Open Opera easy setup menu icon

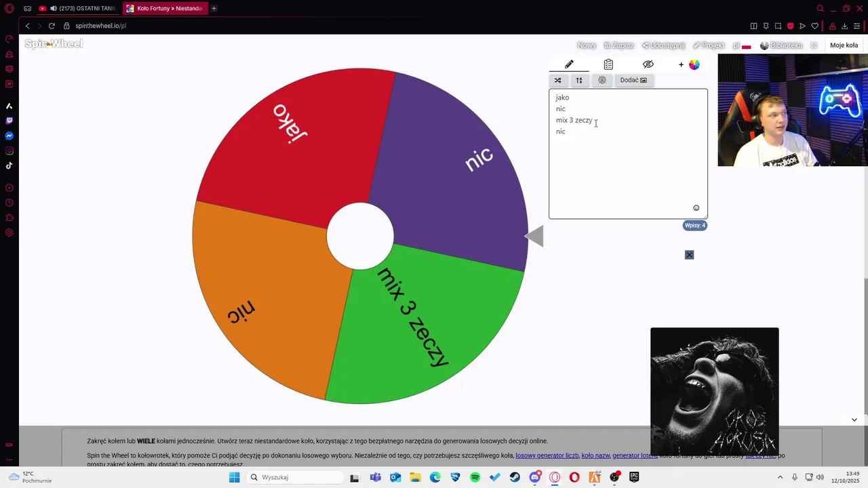pos(857,26)
